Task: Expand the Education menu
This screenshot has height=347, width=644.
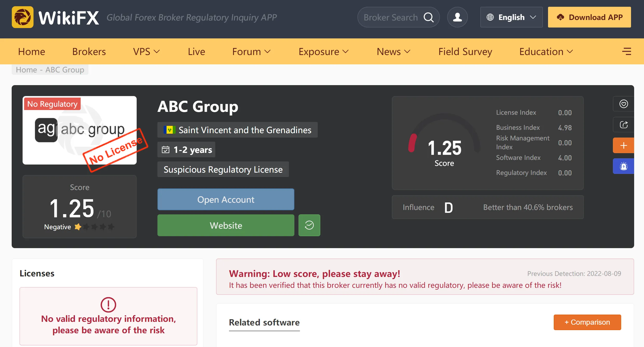Action: (x=546, y=51)
